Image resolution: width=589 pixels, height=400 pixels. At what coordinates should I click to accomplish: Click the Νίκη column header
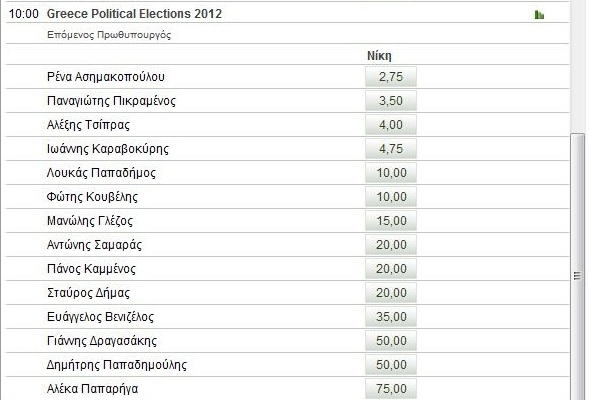pos(379,56)
